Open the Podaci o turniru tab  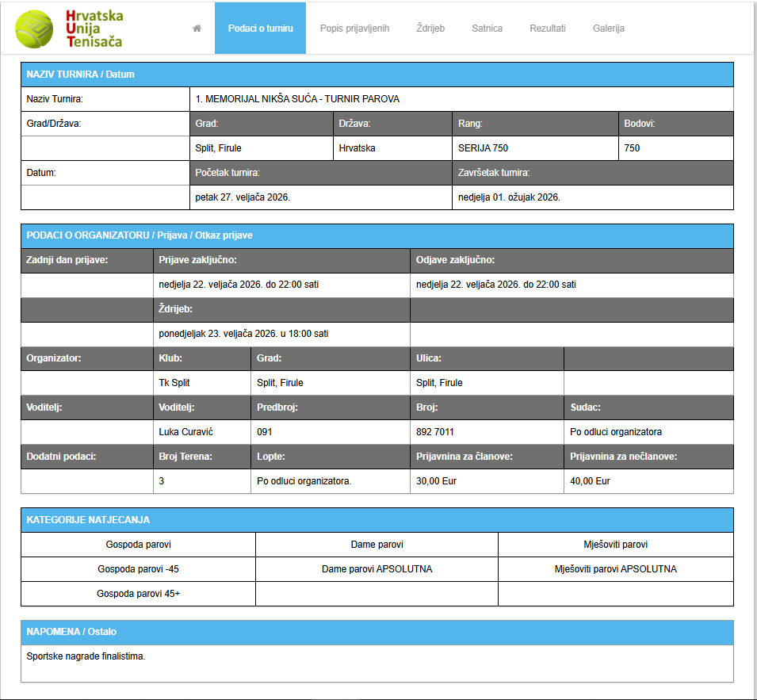click(x=260, y=29)
